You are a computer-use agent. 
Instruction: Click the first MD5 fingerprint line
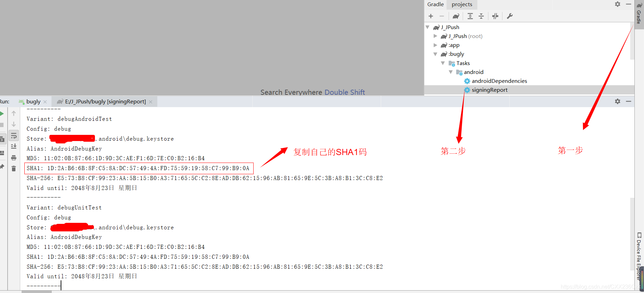[x=116, y=158]
